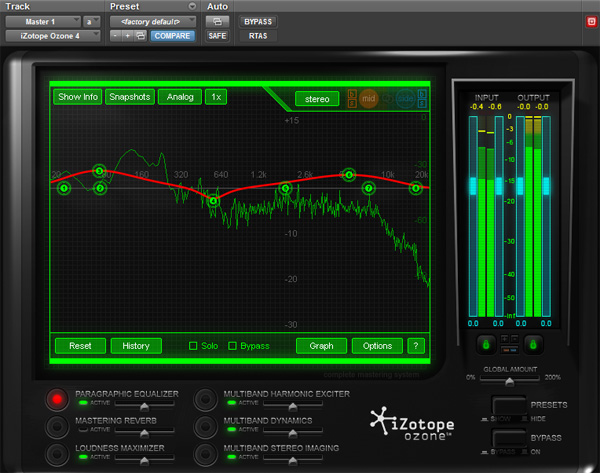Select EQ node 6 on the curve
Image resolution: width=600 pixels, height=473 pixels.
point(349,175)
